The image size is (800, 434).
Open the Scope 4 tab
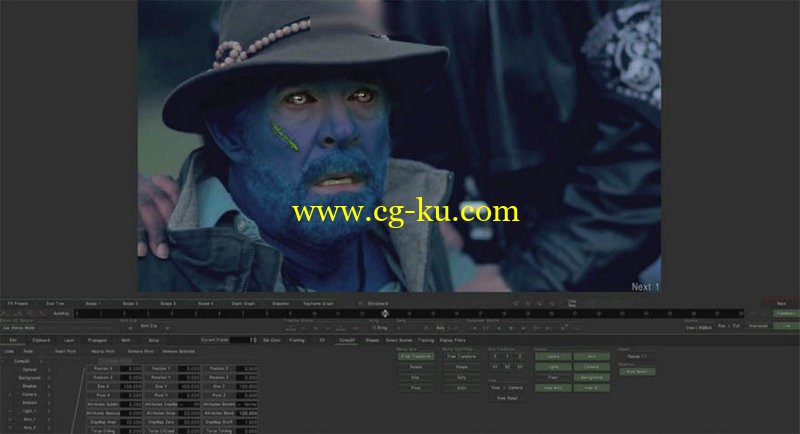pyautogui.click(x=206, y=303)
